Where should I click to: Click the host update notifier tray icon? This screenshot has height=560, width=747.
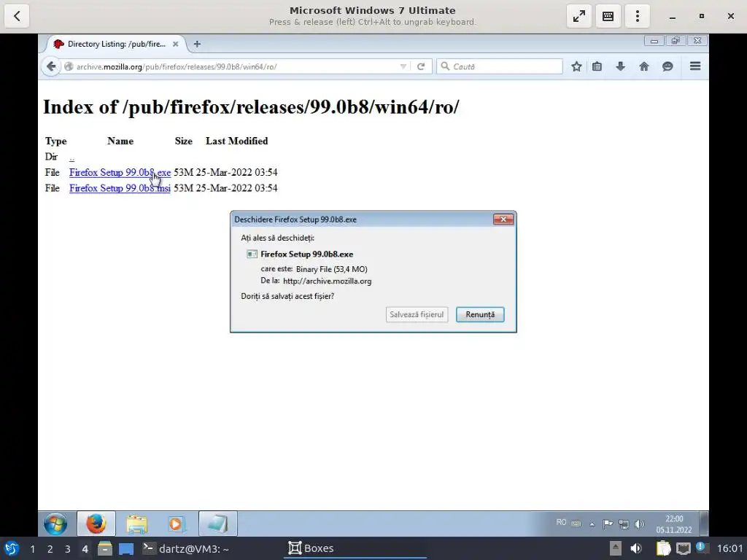tap(702, 548)
